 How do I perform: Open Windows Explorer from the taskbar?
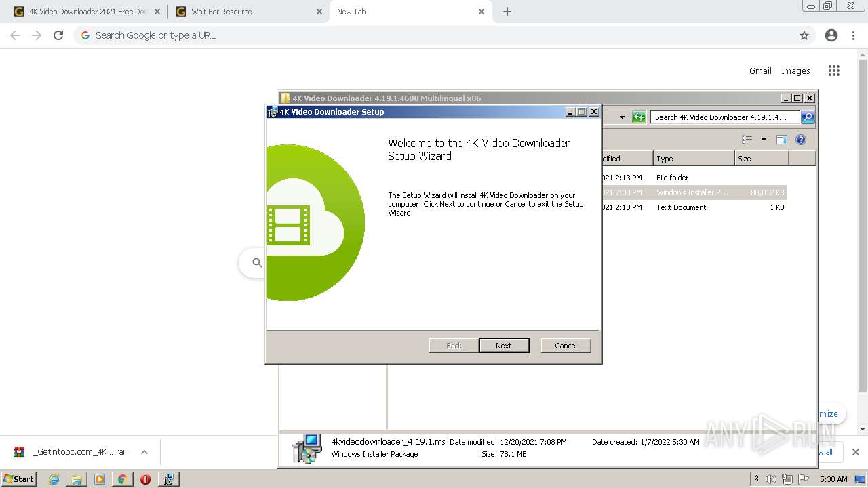coord(77,479)
